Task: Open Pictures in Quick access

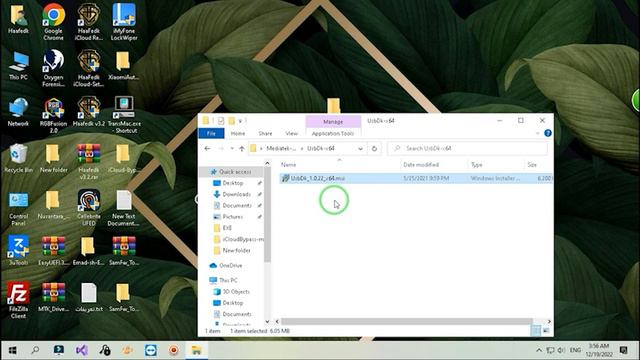Action: (x=233, y=217)
